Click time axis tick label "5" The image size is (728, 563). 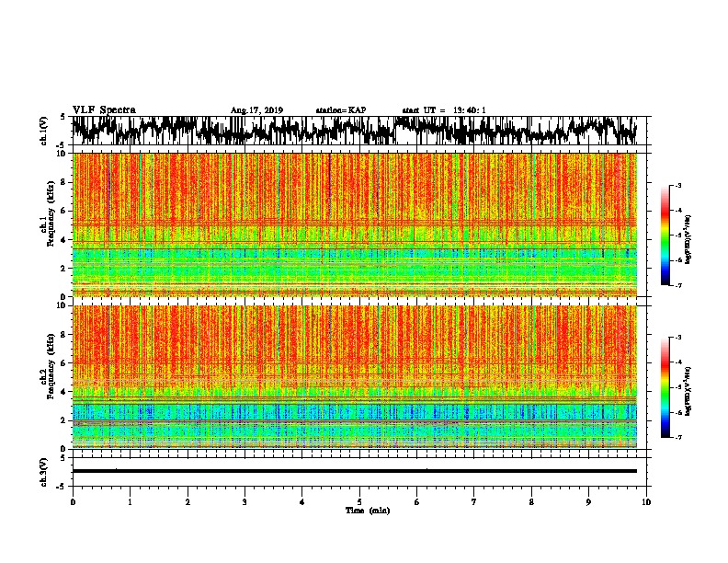[359, 502]
